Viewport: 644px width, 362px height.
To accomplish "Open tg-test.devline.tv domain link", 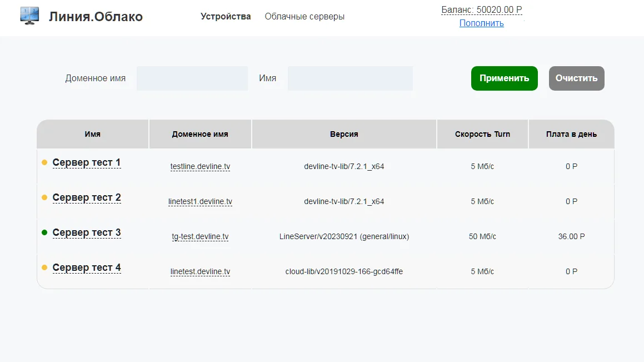I will (200, 236).
